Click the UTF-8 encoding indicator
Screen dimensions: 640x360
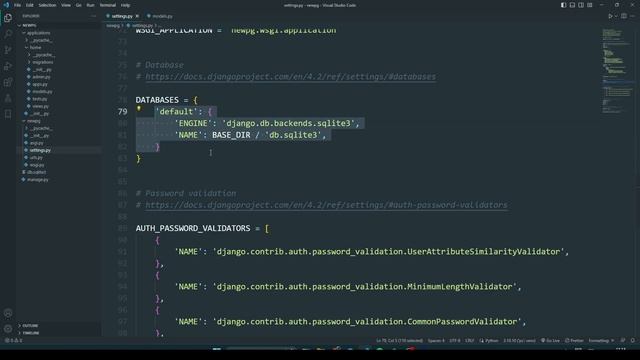pyautogui.click(x=455, y=340)
